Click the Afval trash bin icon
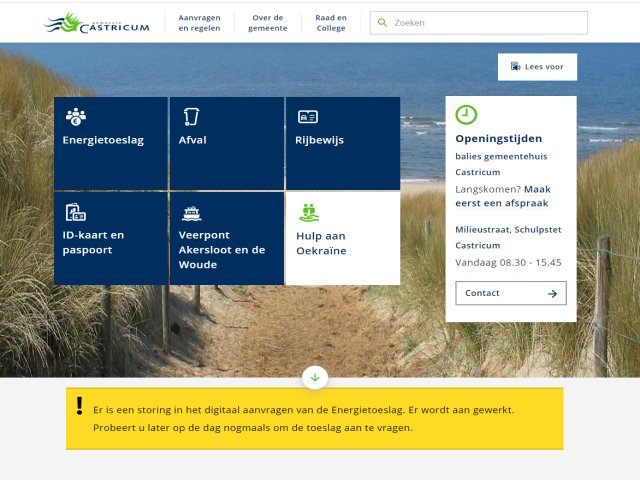 point(191,117)
